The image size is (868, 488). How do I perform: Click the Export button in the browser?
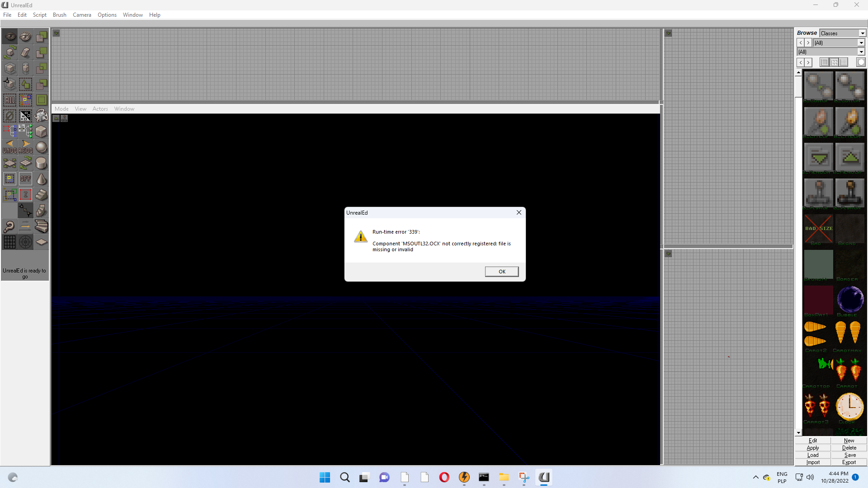tap(849, 462)
